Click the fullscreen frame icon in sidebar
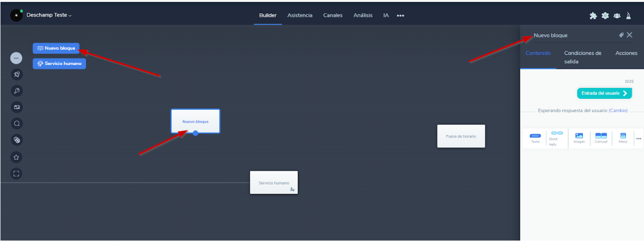This screenshot has height=241, width=644. click(17, 174)
